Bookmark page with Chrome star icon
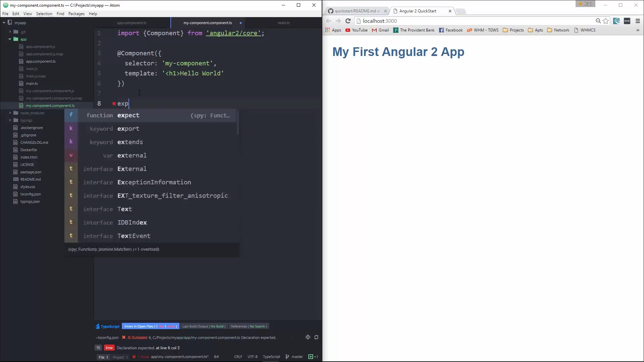Viewport: 644px width, 362px height. coord(606,21)
